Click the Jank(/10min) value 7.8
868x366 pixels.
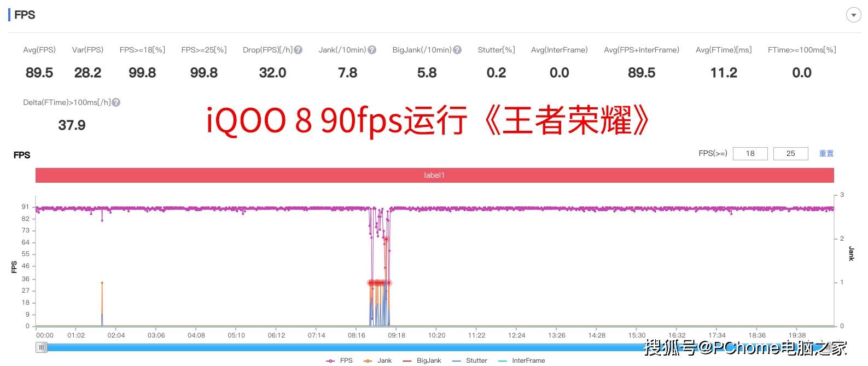pyautogui.click(x=347, y=73)
